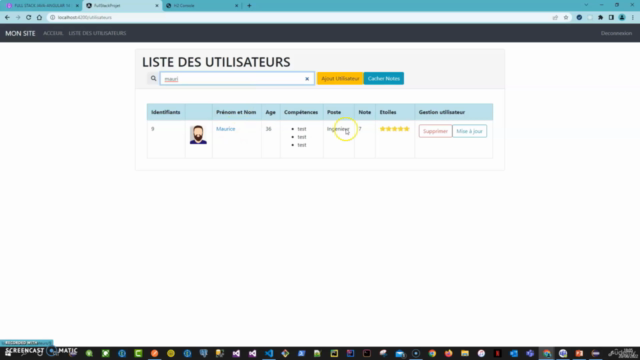Open PowerPoint from the taskbar

pos(579,353)
